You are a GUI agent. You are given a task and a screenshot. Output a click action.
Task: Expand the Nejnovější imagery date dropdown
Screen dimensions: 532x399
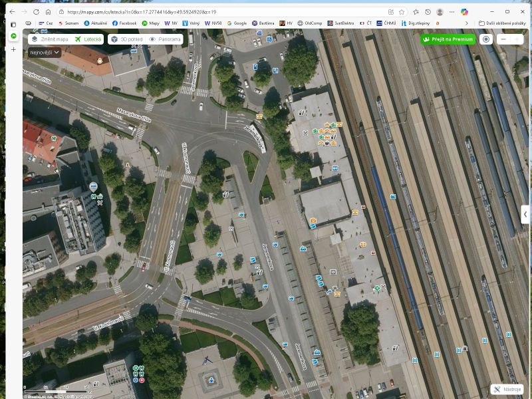(x=45, y=52)
